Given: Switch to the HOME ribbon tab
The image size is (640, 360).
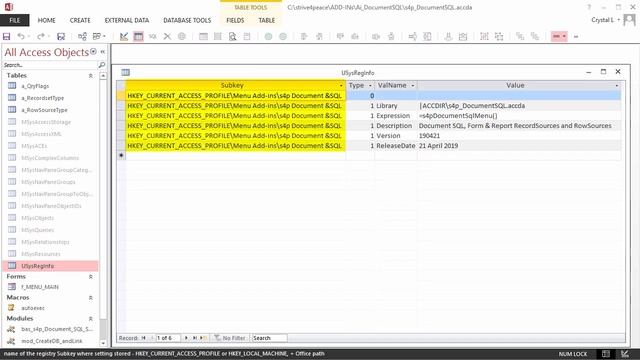Looking at the screenshot, I should (47, 20).
